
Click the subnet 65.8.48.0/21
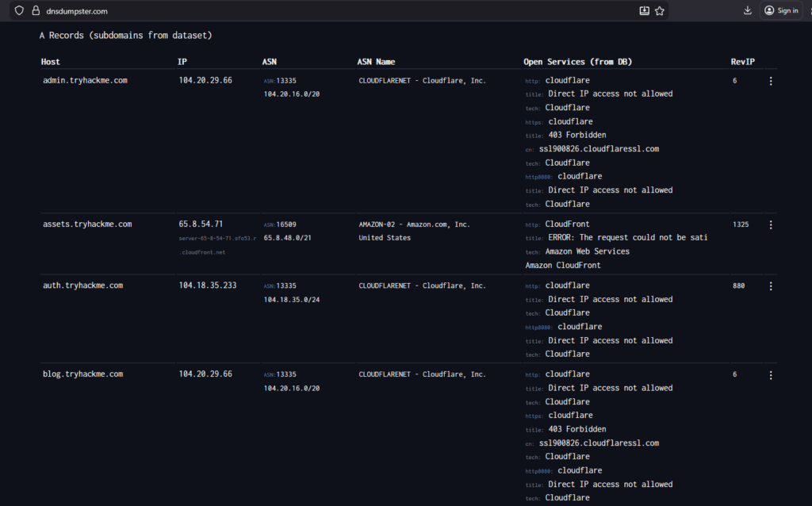[287, 238]
